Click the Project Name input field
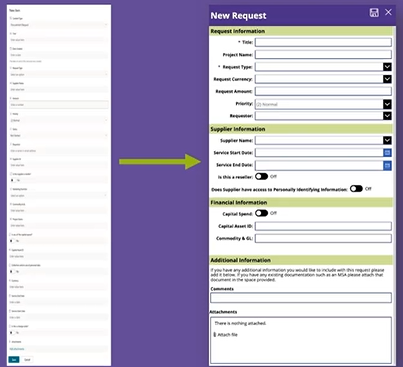 coord(323,54)
